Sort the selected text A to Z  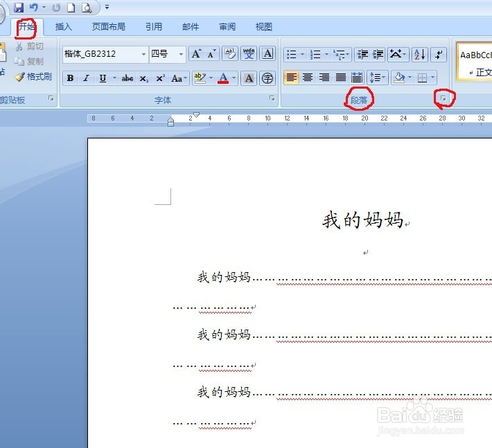420,54
